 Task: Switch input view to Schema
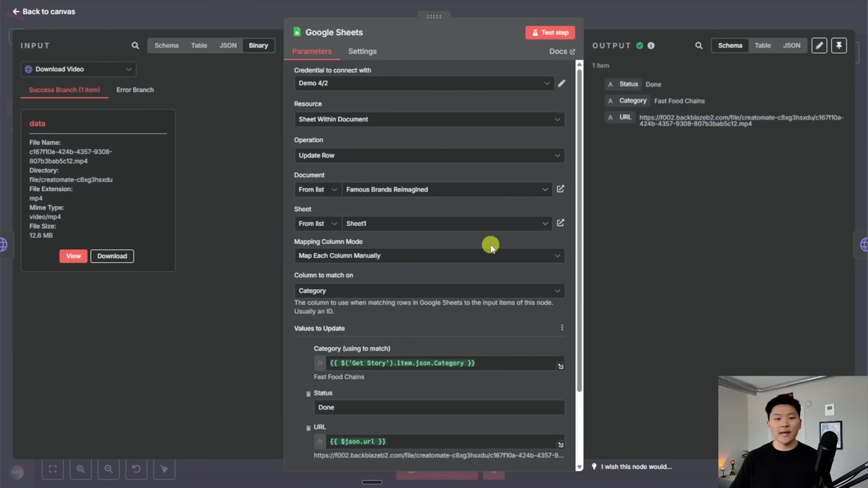click(x=166, y=46)
